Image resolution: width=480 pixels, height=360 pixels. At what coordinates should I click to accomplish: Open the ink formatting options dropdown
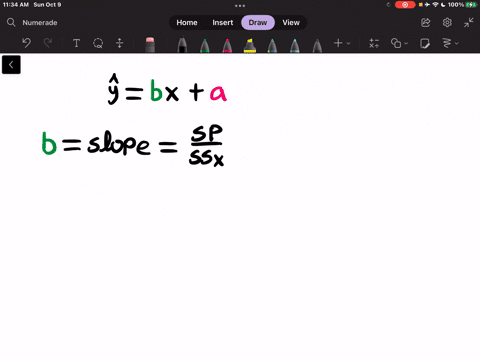[x=450, y=43]
